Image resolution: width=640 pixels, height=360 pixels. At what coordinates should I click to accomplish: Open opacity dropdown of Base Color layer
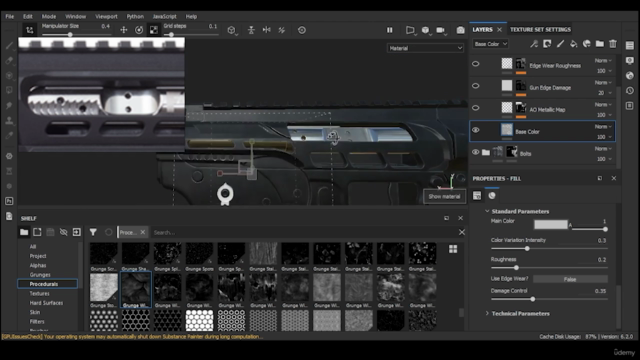(604, 137)
